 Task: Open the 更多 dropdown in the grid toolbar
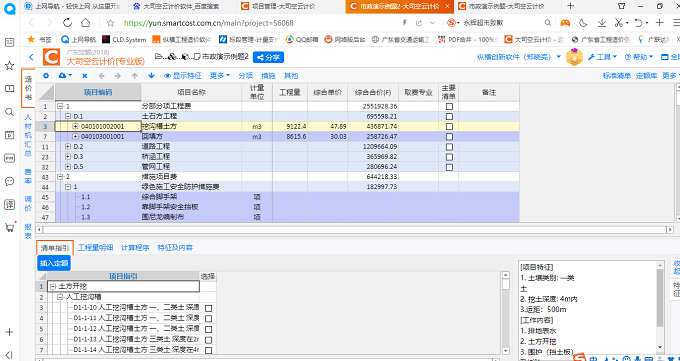point(220,75)
